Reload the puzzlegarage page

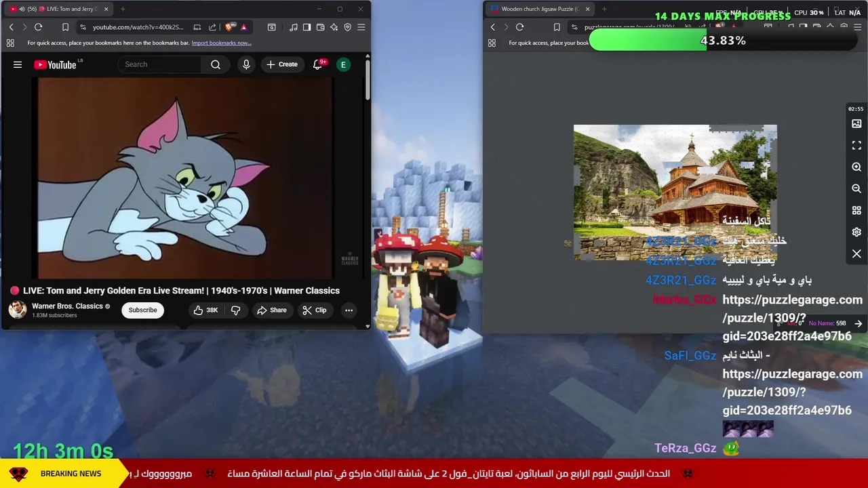click(519, 27)
